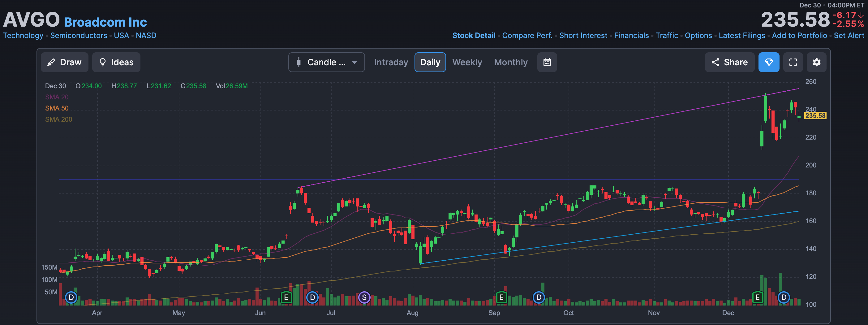Screen dimensions: 868x325
Task: Open chart settings gear
Action: coord(816,63)
